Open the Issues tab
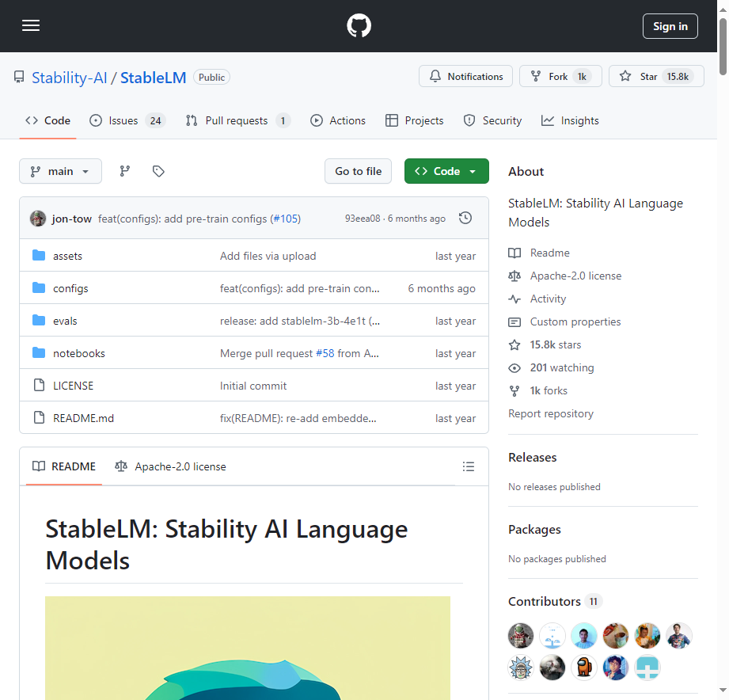The height and width of the screenshot is (700, 729). coord(127,120)
